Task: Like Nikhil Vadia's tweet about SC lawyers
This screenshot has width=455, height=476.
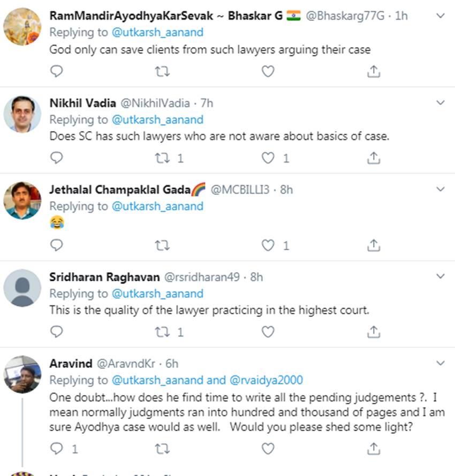Action: (x=268, y=158)
